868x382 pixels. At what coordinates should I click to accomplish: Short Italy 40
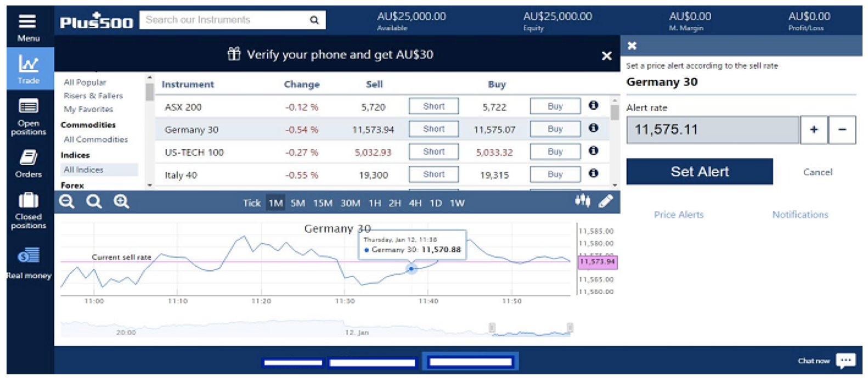point(433,175)
